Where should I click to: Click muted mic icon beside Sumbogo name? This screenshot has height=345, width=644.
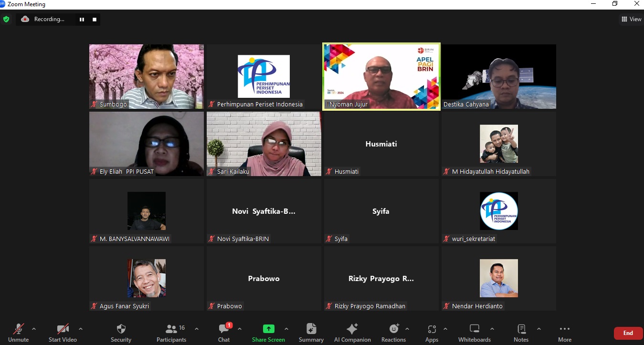point(94,104)
